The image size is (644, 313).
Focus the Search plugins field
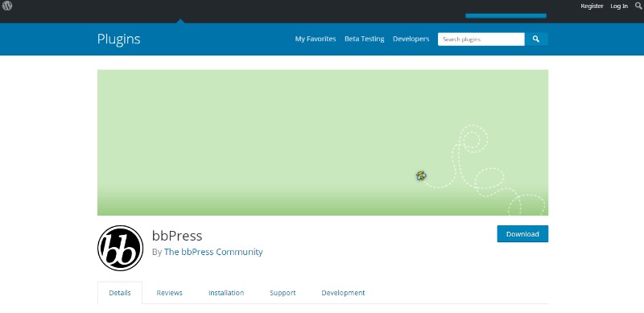(x=481, y=39)
